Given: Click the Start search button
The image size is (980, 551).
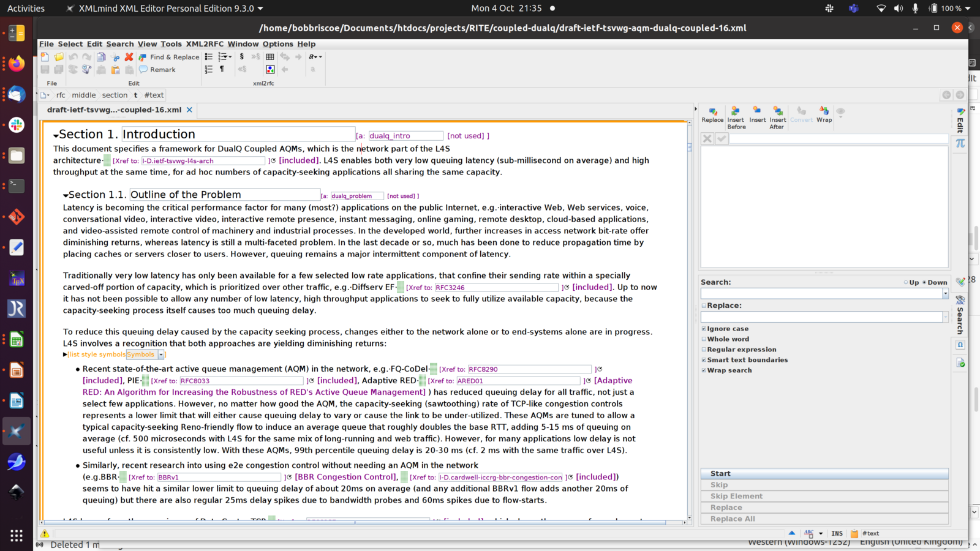Looking at the screenshot, I should [824, 474].
